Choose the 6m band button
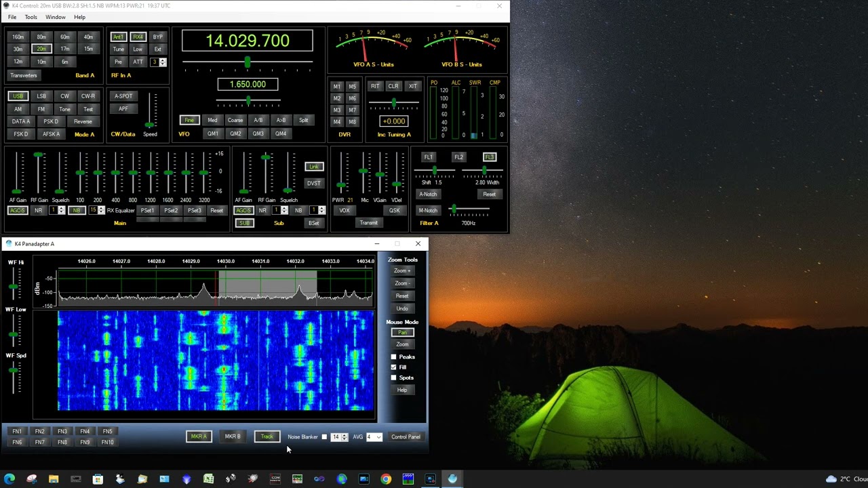The height and width of the screenshot is (488, 868). pos(65,61)
